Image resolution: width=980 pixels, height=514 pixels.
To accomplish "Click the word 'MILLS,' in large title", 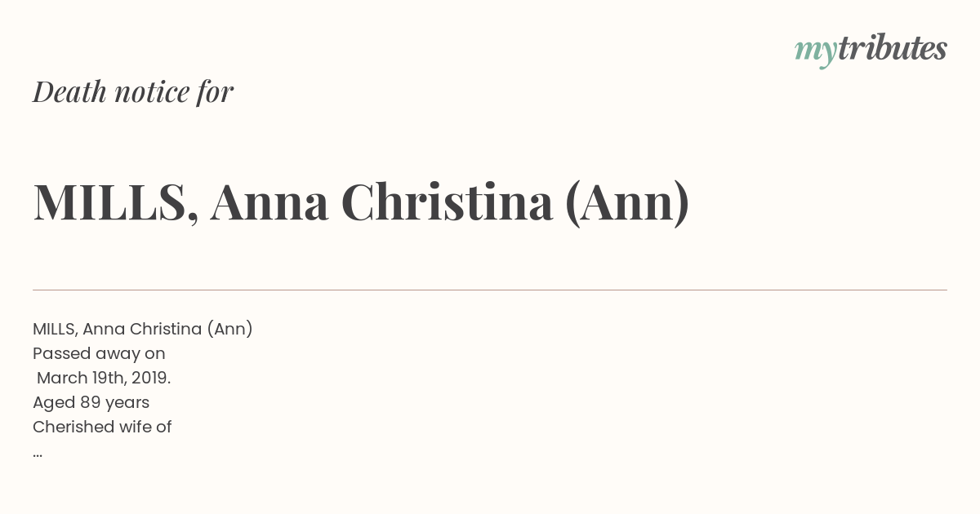I will point(115,203).
